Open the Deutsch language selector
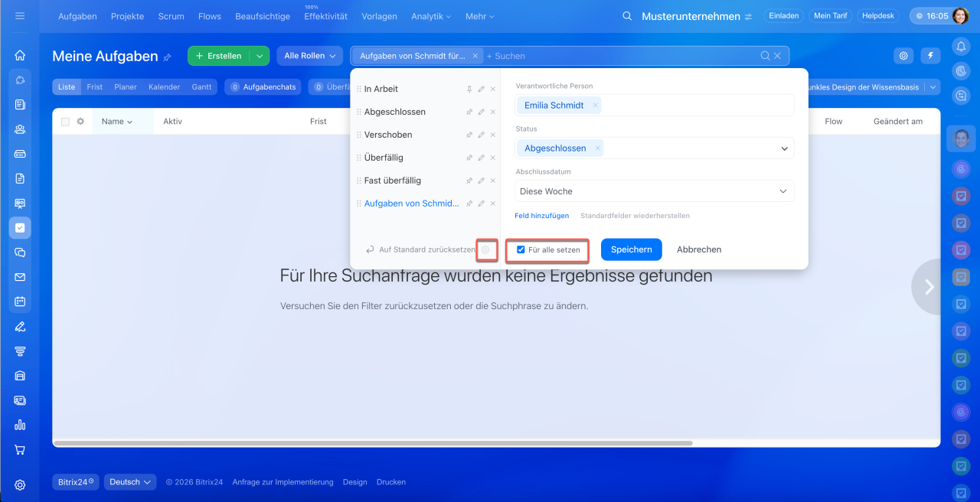 click(x=130, y=482)
